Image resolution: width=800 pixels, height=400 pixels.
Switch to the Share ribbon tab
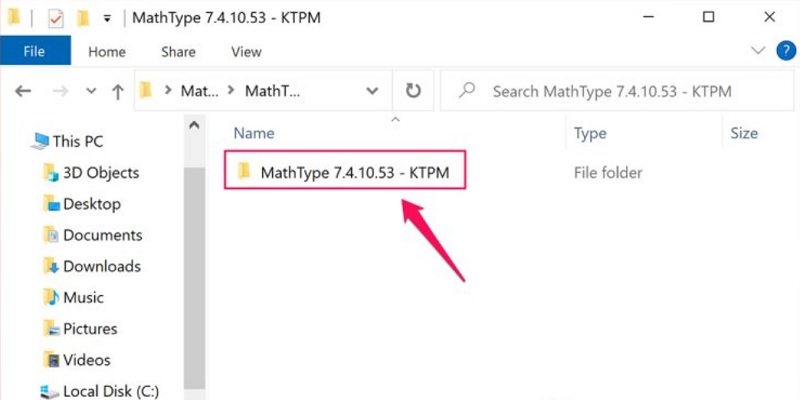coord(178,52)
